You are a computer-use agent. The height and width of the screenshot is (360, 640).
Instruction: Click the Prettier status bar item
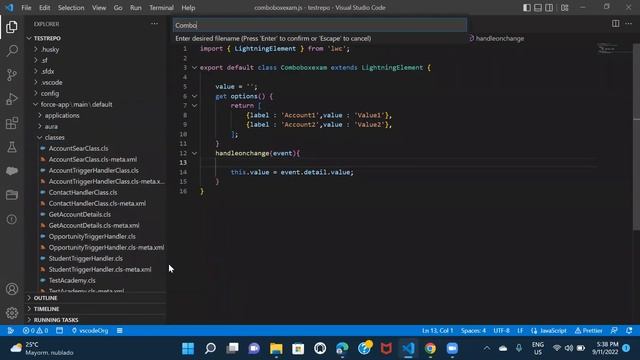(x=589, y=331)
